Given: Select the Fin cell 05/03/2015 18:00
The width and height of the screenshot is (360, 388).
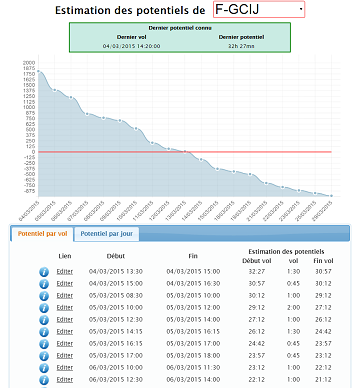Looking at the screenshot, I should tap(193, 356).
